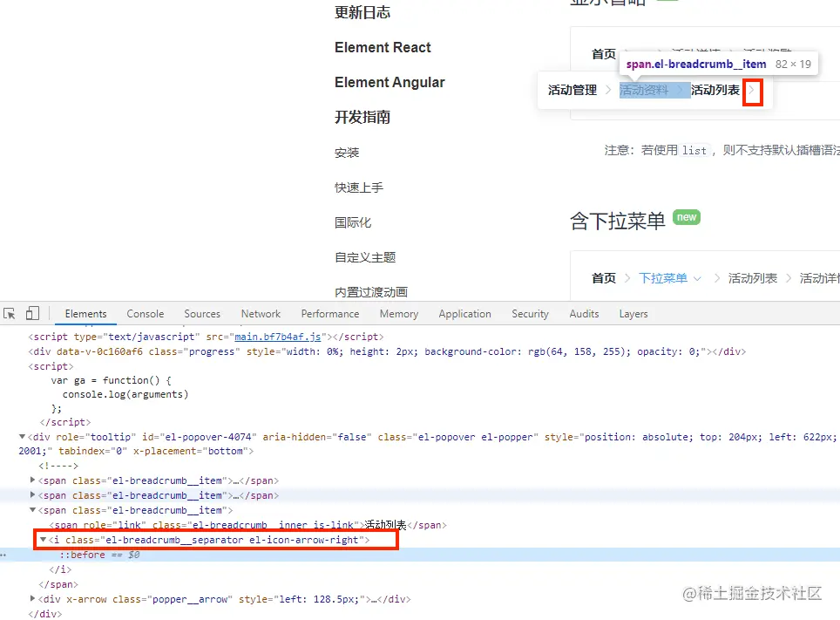Click the inspect element picker icon
The image size is (840, 620).
(9, 314)
